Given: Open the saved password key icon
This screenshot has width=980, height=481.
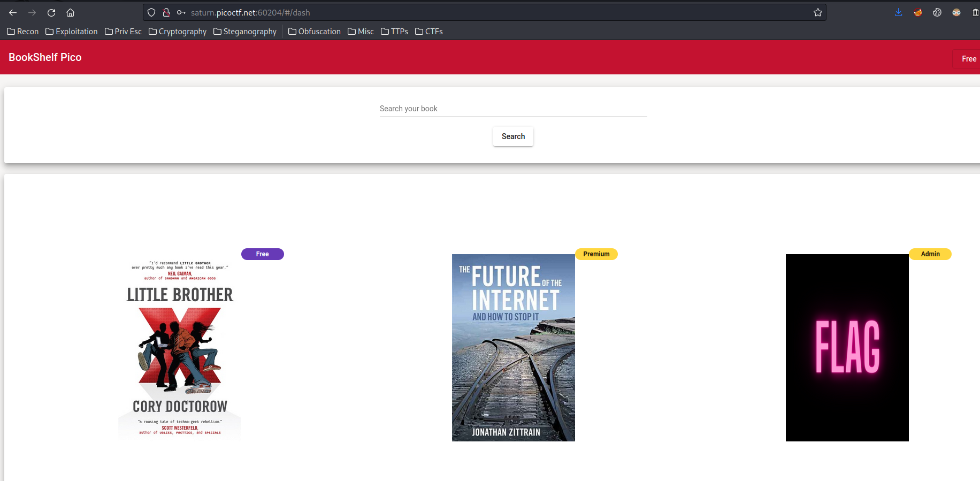Looking at the screenshot, I should point(181,12).
